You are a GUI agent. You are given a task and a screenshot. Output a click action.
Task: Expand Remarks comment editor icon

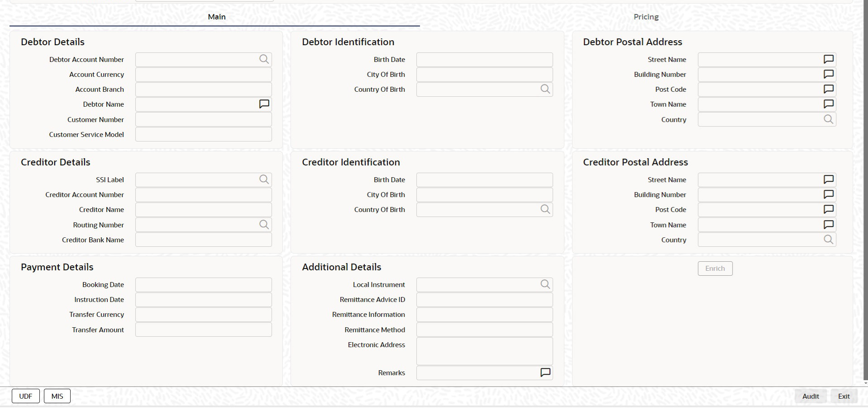(545, 372)
